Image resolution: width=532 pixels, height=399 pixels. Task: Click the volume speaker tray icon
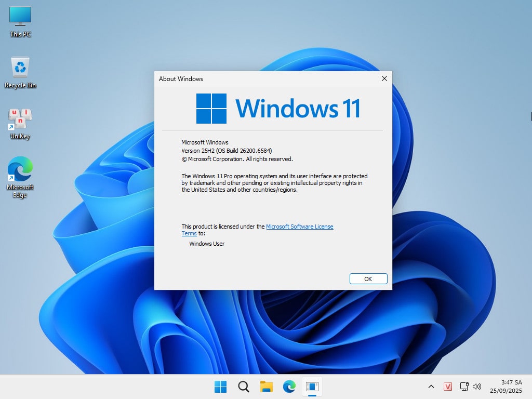[x=477, y=387]
